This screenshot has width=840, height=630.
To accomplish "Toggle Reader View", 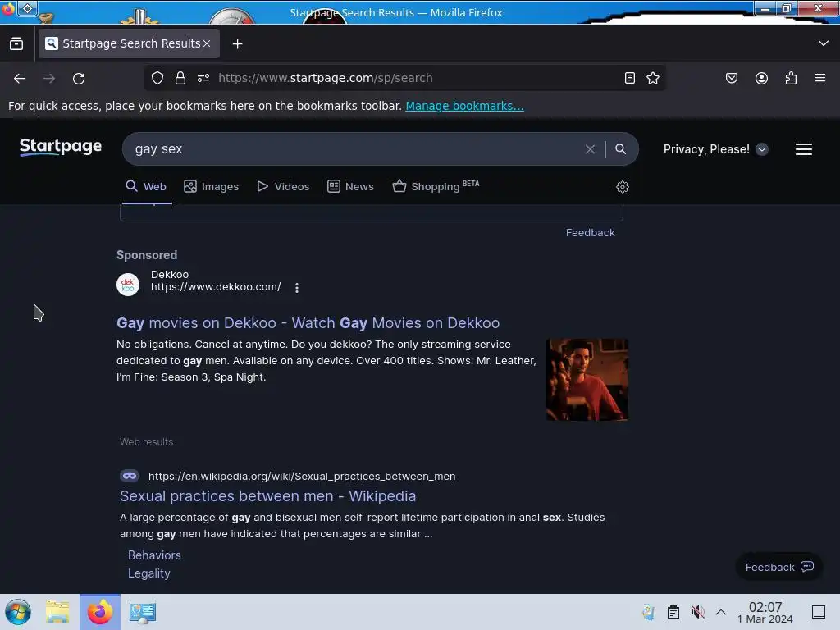I will point(630,78).
